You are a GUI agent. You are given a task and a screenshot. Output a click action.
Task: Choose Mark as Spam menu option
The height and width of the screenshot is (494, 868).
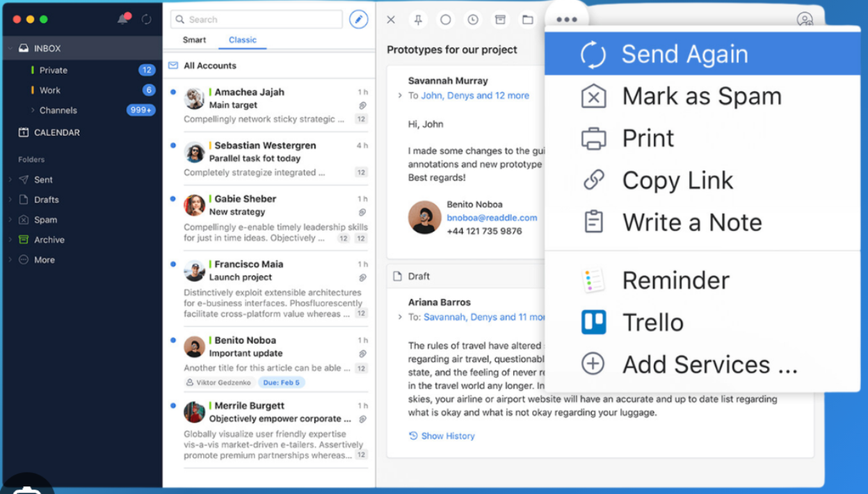[x=701, y=96]
